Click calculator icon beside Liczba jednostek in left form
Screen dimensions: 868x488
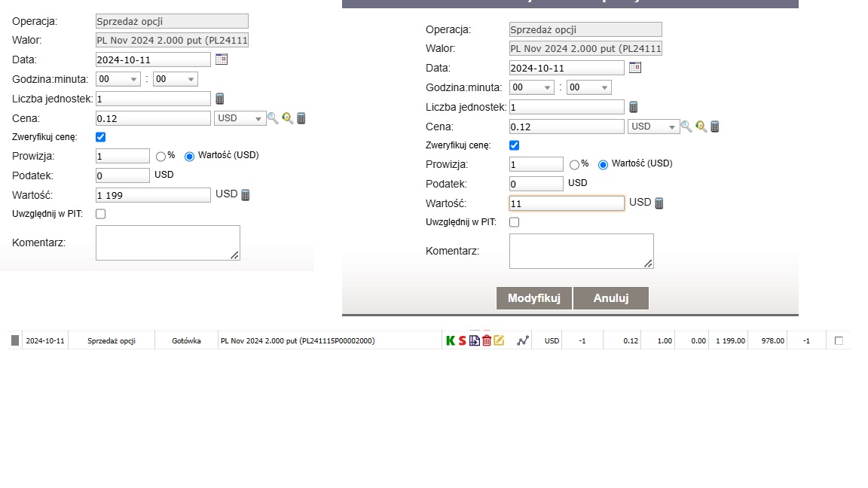(x=220, y=99)
